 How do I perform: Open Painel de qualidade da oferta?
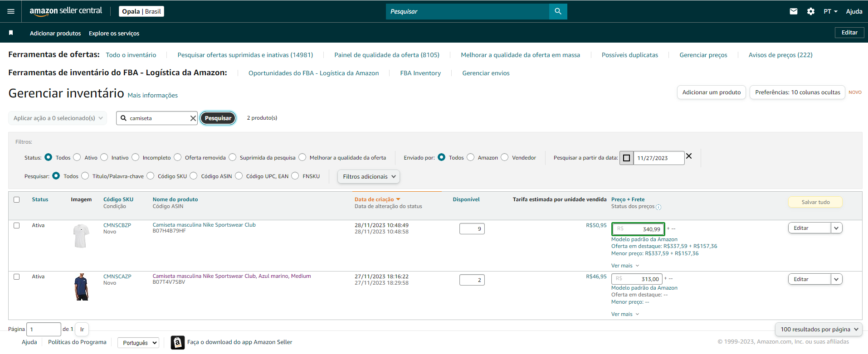click(387, 55)
